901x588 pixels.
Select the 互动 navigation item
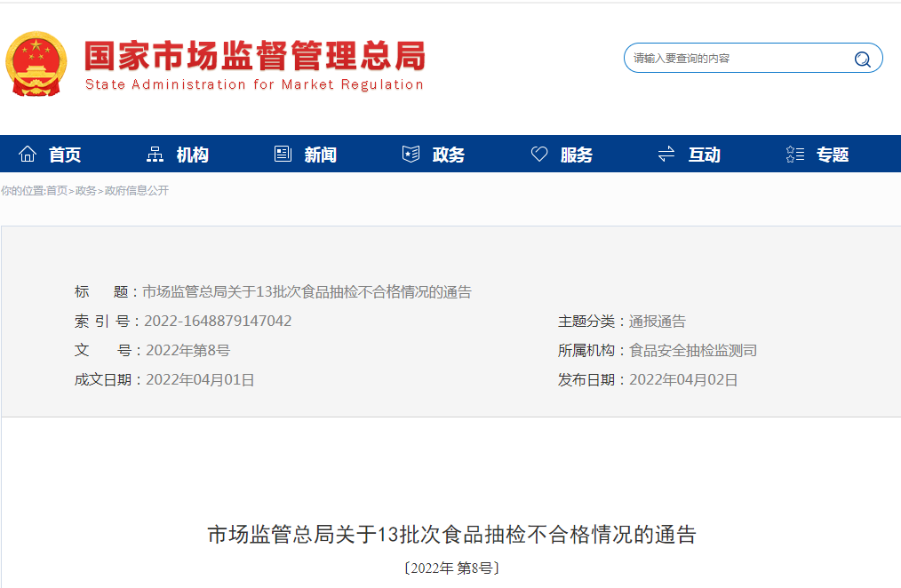click(704, 155)
